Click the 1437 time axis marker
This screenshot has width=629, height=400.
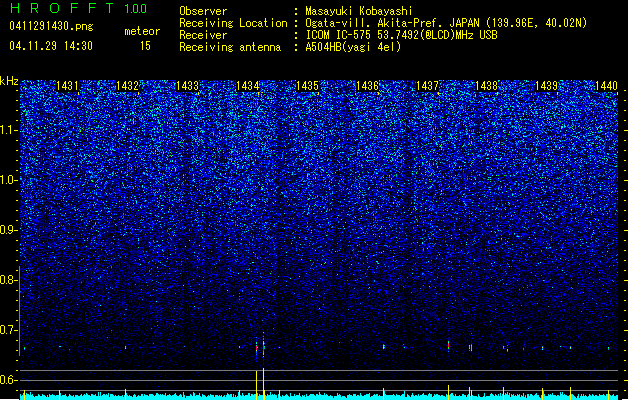click(x=427, y=86)
